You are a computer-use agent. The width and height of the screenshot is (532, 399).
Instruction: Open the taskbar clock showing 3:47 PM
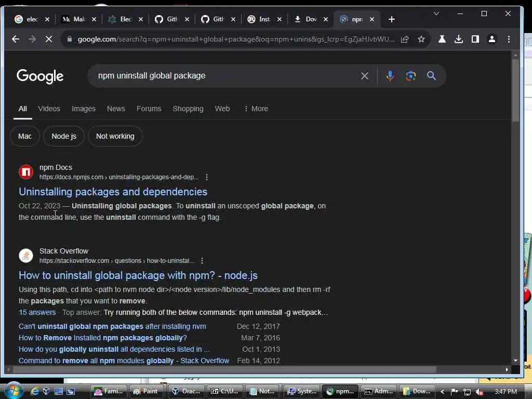[506, 392]
